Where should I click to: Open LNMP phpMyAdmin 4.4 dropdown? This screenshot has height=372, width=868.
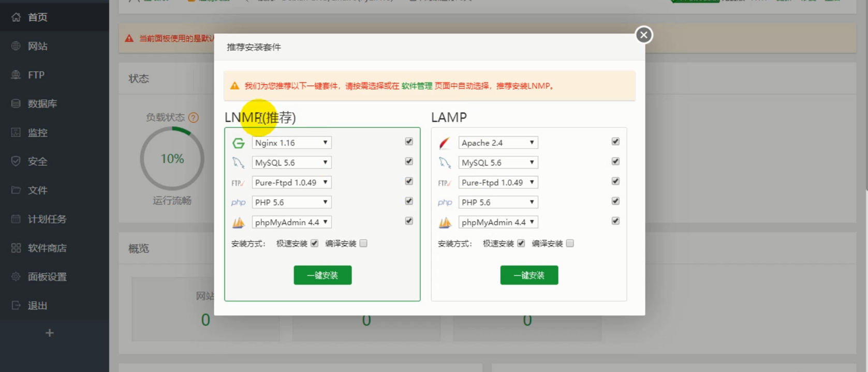(x=291, y=222)
